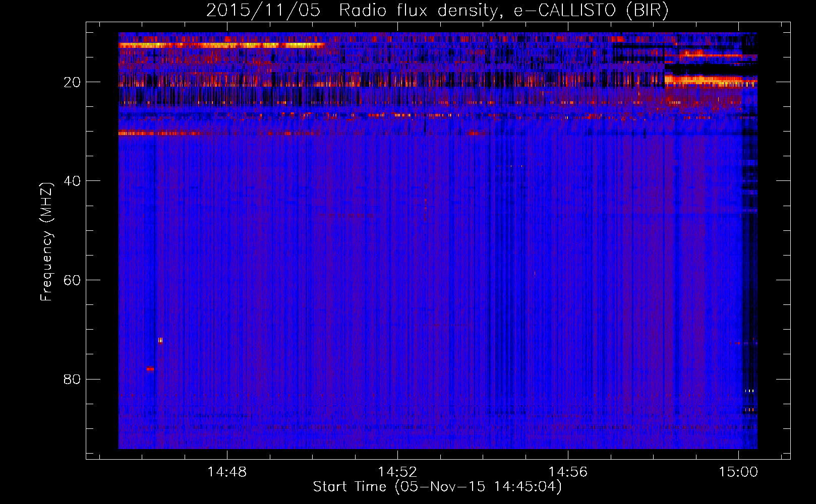Viewport: 816px width, 504px height.
Task: Click the red vertical dash near 14:52 at 45 MHz
Action: click(x=425, y=204)
